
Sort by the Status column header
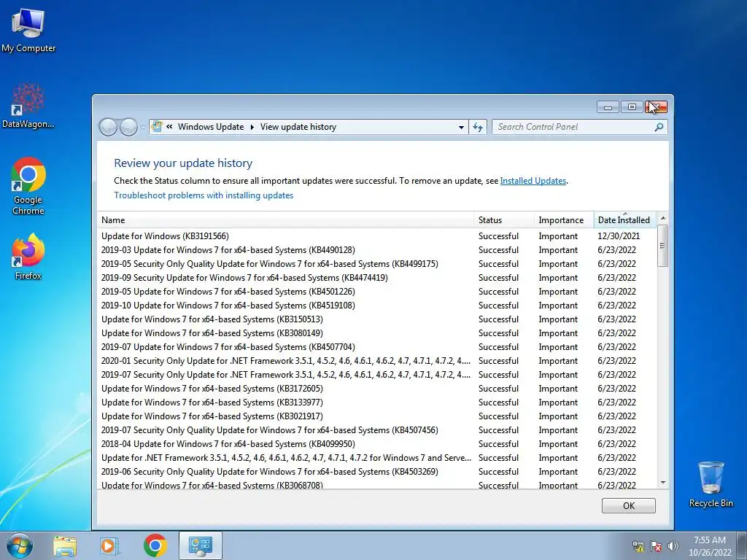(x=504, y=220)
